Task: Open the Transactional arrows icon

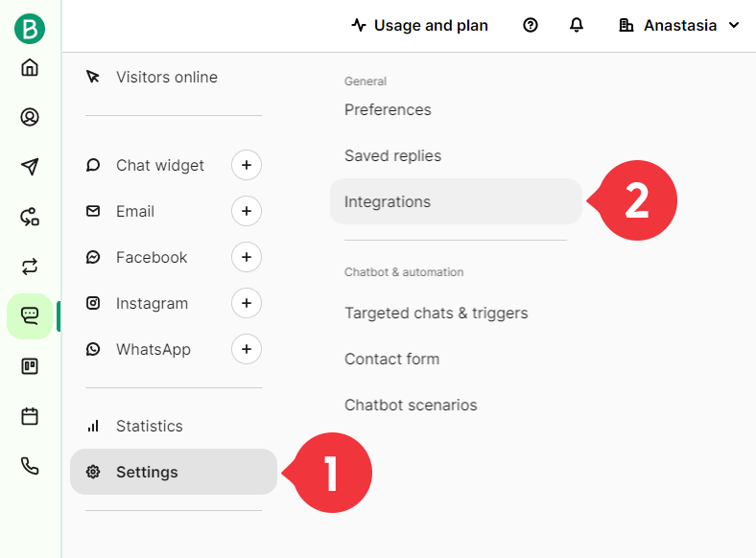Action: 30,267
